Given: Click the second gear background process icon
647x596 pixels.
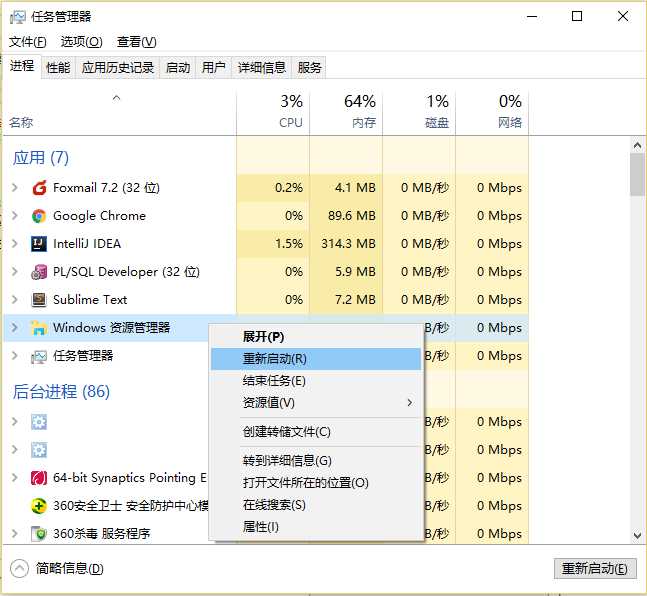Looking at the screenshot, I should coord(39,450).
